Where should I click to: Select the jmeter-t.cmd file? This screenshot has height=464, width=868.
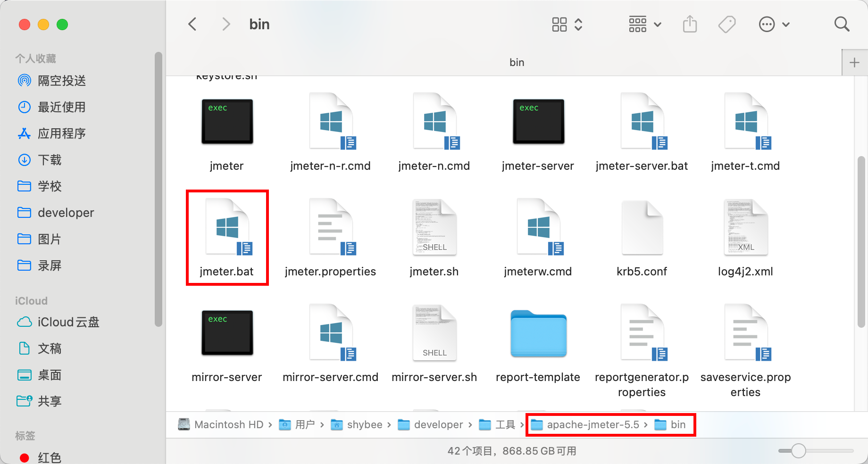[x=745, y=133]
